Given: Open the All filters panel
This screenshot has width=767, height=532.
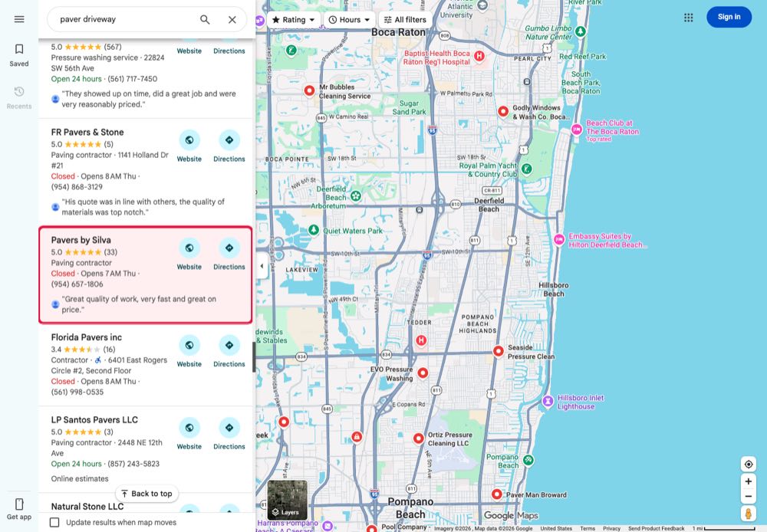Looking at the screenshot, I should pyautogui.click(x=405, y=20).
